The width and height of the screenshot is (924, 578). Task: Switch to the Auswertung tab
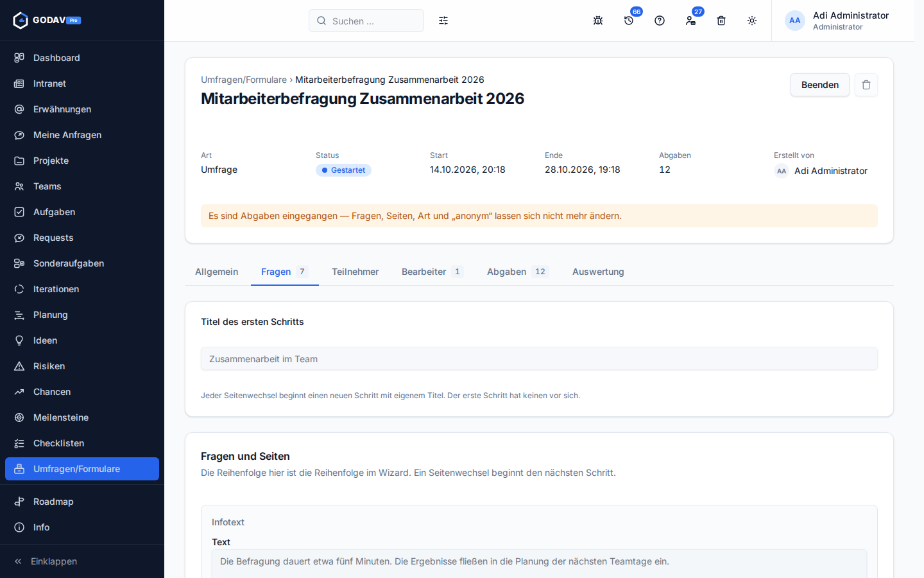click(598, 272)
